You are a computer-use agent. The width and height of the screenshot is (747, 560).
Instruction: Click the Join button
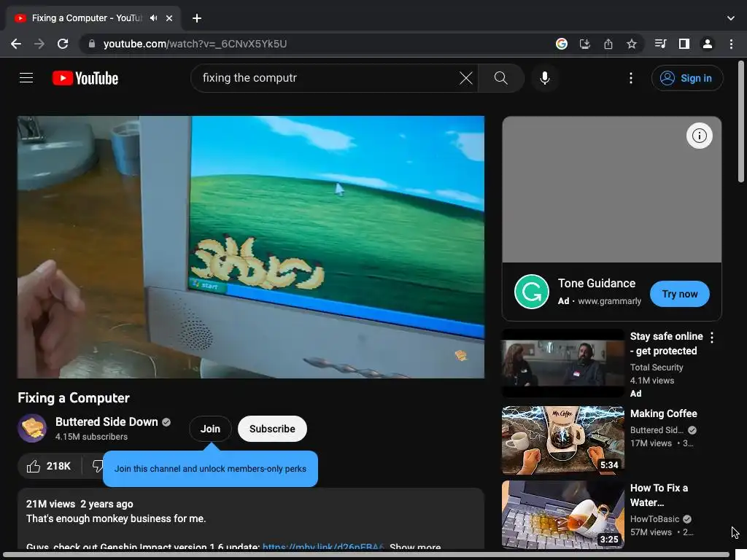210,429
